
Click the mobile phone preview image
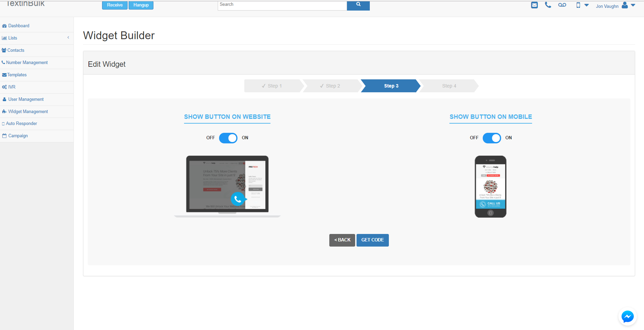[x=491, y=187]
